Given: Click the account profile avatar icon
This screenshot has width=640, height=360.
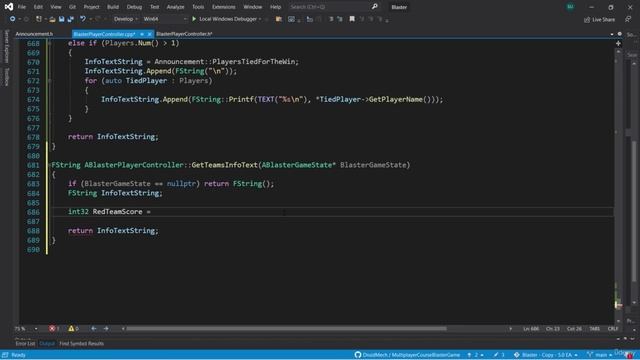Looking at the screenshot, I should [x=570, y=7].
